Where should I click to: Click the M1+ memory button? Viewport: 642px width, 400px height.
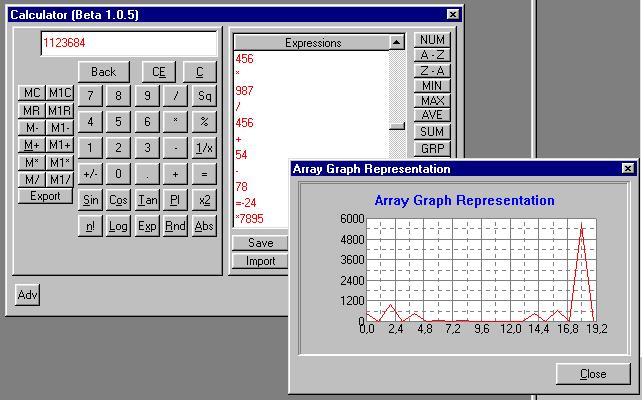click(60, 145)
